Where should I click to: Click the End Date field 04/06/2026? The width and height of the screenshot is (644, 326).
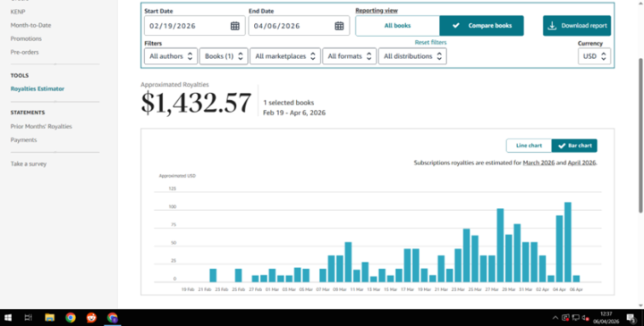tap(299, 26)
